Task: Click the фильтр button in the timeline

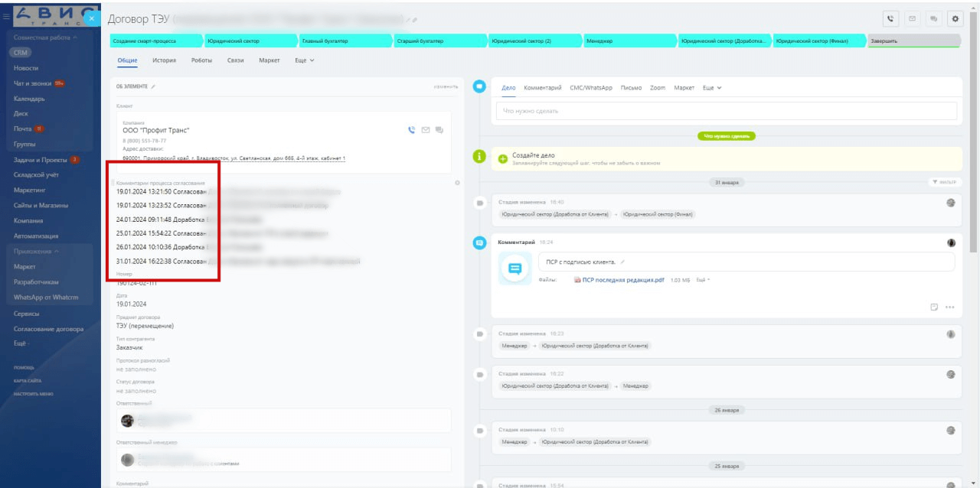Action: click(x=942, y=182)
